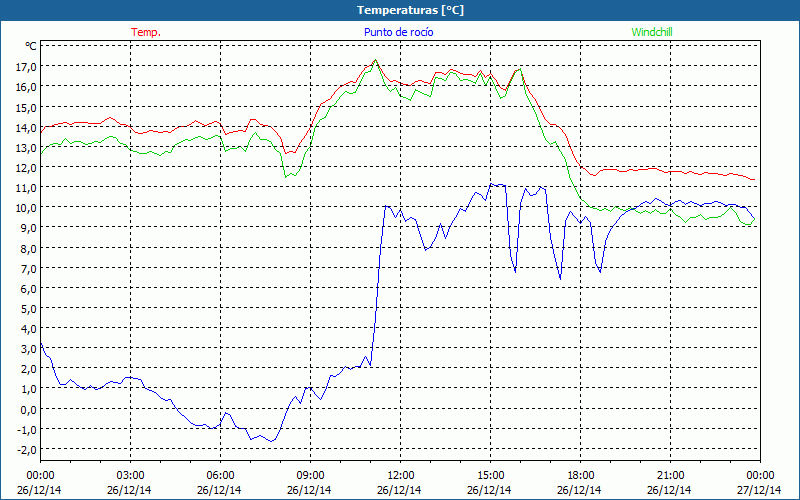Click the 06:00 time label
The width and height of the screenshot is (800, 500).
(x=220, y=476)
